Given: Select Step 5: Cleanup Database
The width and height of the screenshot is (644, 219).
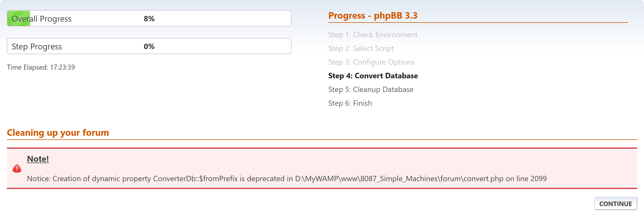Looking at the screenshot, I should coord(371,89).
